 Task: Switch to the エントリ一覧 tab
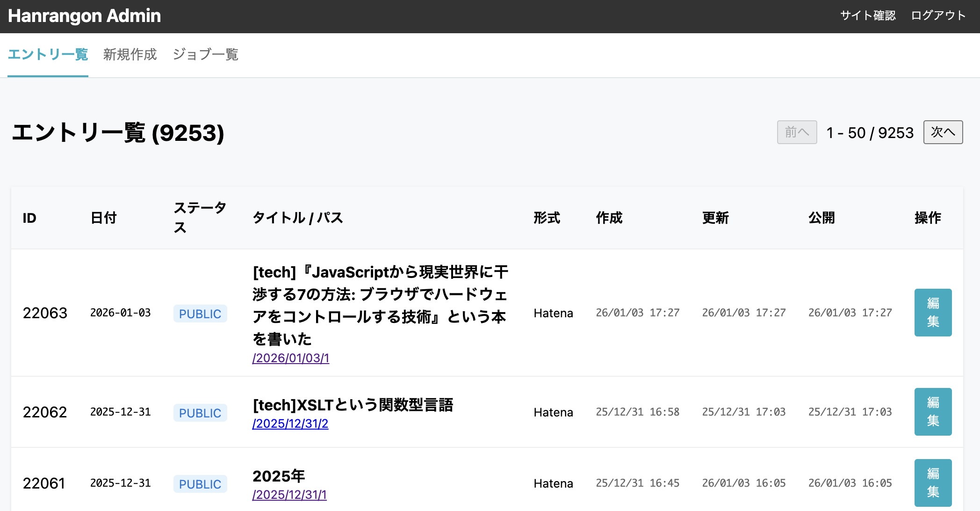(48, 54)
